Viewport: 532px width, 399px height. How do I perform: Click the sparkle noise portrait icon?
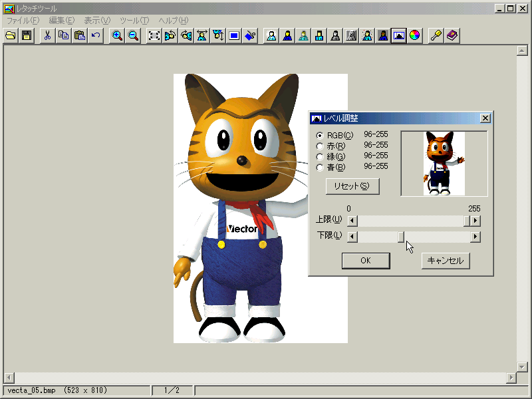tap(367, 35)
